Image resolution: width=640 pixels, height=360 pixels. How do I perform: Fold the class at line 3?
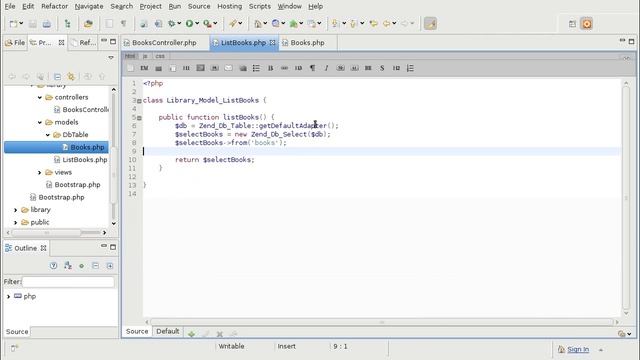coord(139,101)
